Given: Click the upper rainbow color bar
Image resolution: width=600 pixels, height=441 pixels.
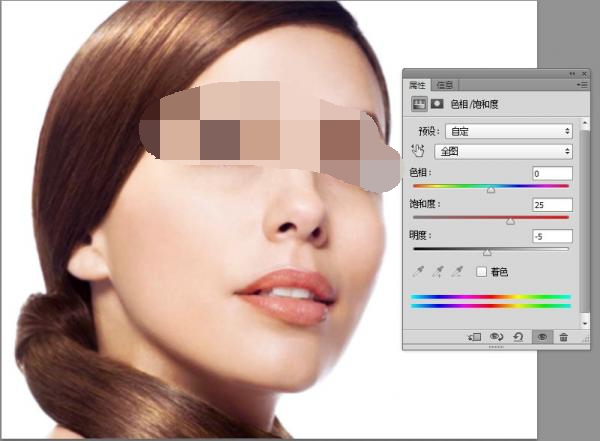Looking at the screenshot, I should click(491, 297).
